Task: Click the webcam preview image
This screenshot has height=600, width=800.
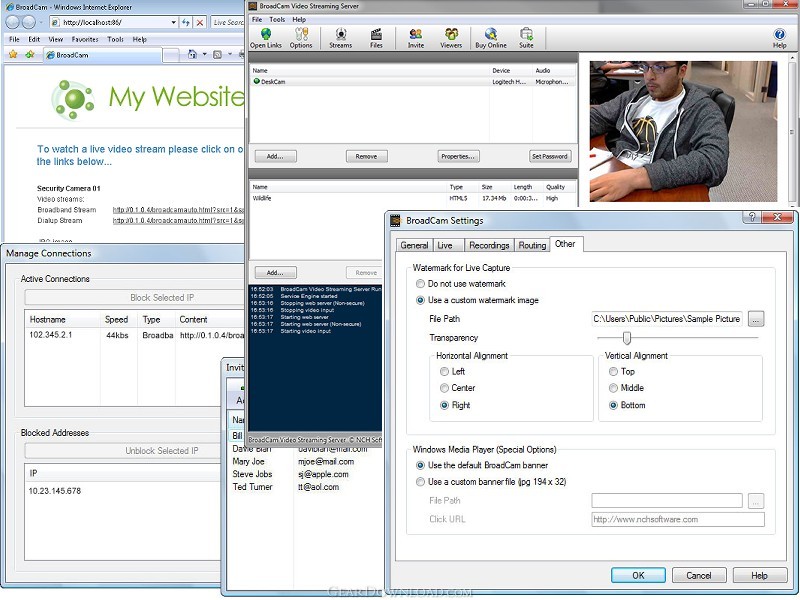Action: (x=683, y=131)
